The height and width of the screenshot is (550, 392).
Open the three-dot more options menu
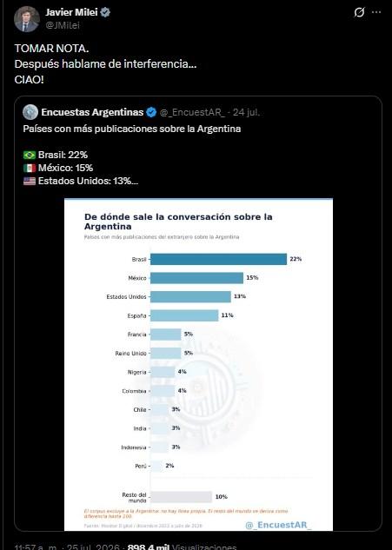pyautogui.click(x=376, y=12)
